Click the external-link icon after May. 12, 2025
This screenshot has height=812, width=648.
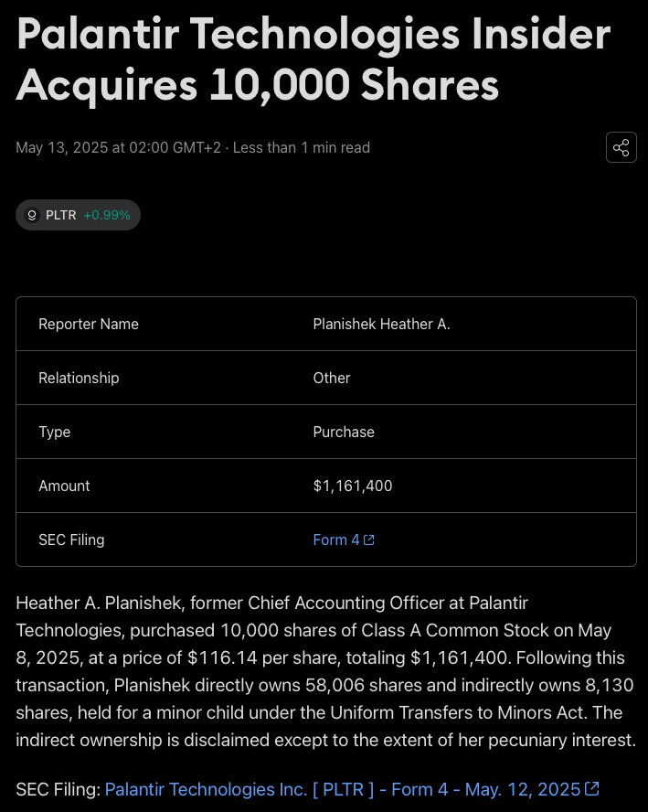592,789
